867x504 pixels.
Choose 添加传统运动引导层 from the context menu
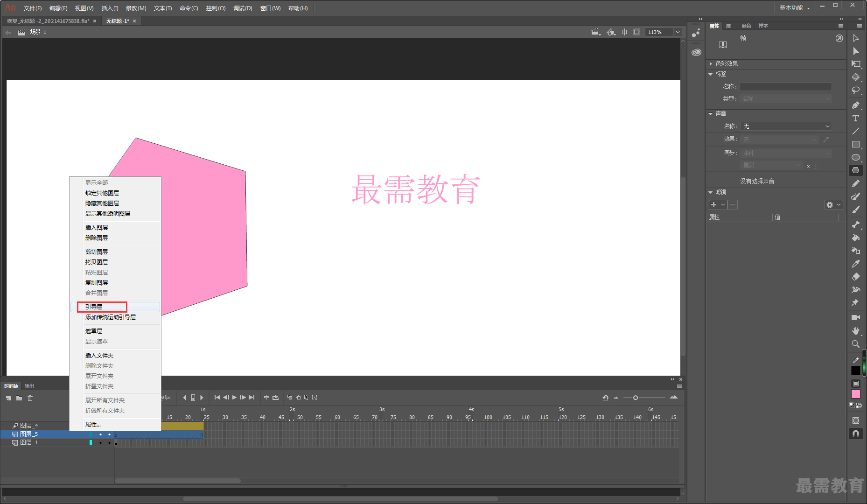click(x=115, y=317)
